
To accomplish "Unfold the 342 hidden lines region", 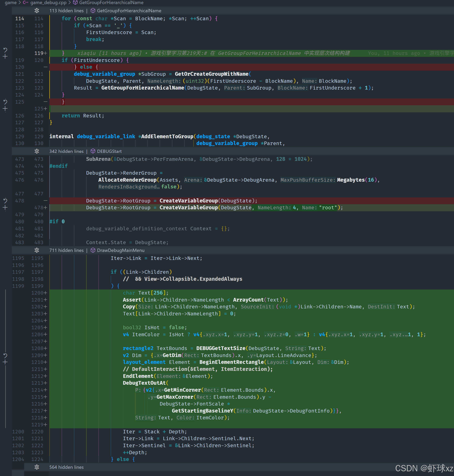I will coord(37,151).
